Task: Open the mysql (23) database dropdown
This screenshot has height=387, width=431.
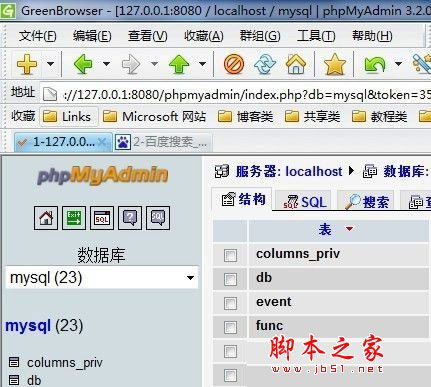Action: [x=102, y=278]
